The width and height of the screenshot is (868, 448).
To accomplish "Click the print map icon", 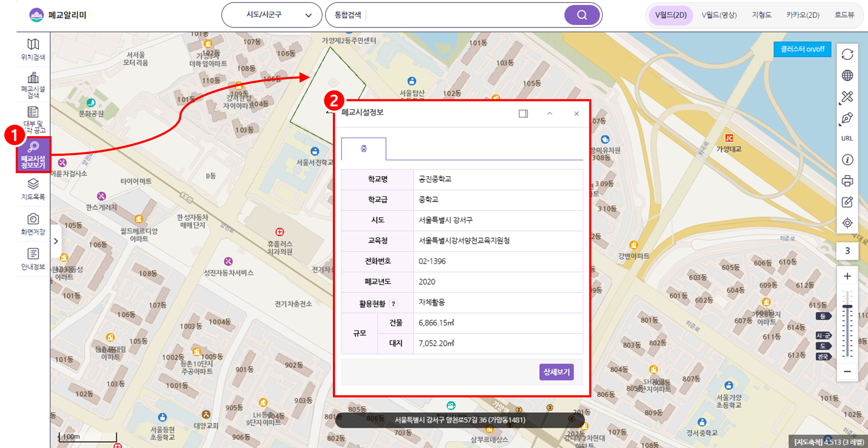I will click(x=848, y=181).
